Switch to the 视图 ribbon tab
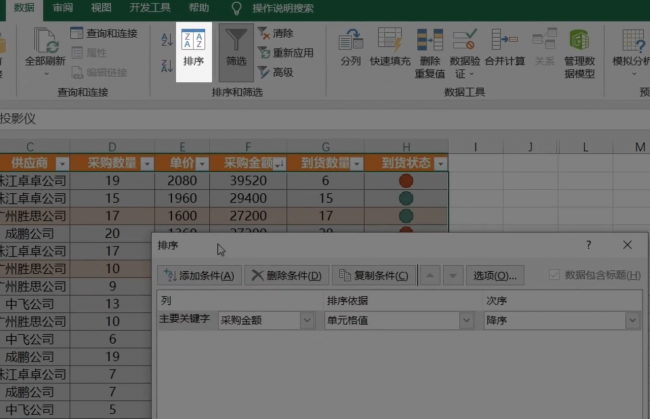 [101, 8]
